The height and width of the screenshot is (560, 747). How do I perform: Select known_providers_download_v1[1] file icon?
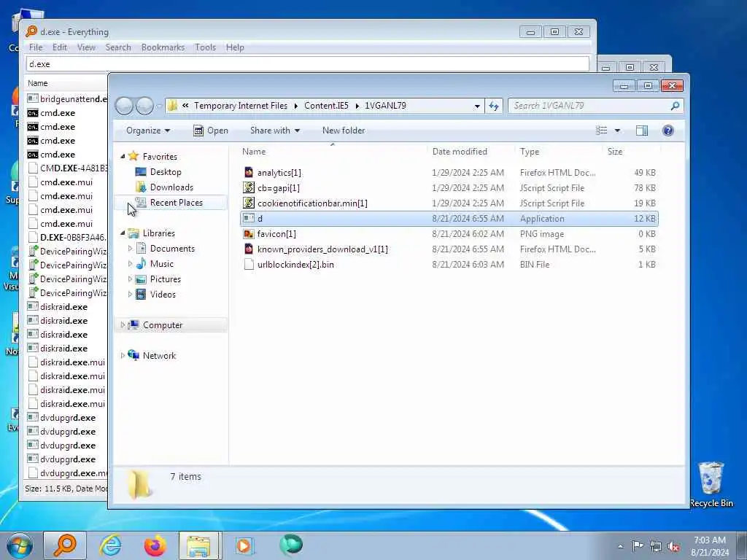[x=249, y=249]
